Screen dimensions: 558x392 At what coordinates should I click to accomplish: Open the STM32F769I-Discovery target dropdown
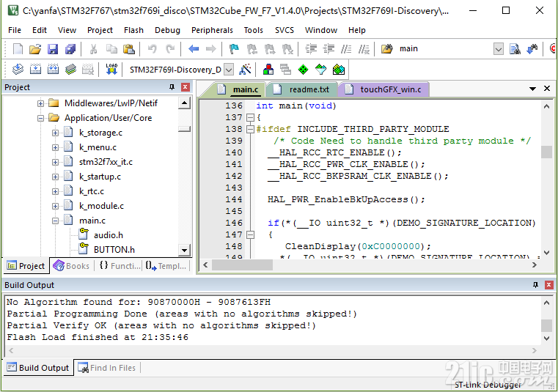pyautogui.click(x=230, y=70)
